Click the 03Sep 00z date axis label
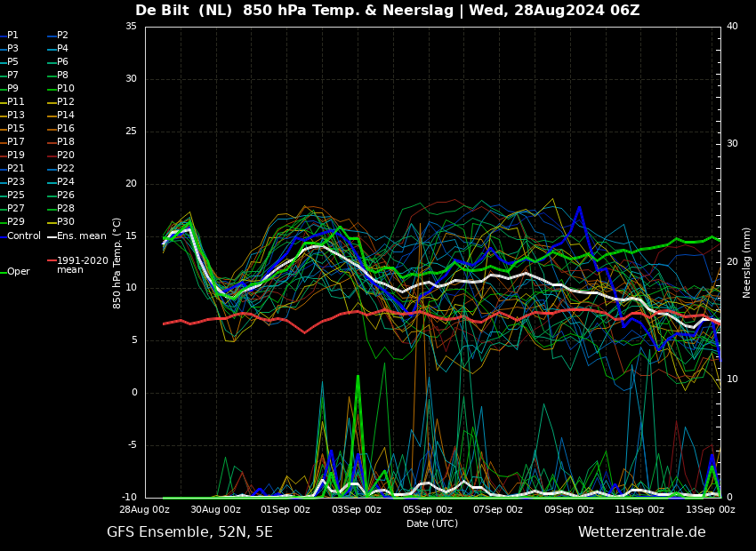 click(x=356, y=509)
